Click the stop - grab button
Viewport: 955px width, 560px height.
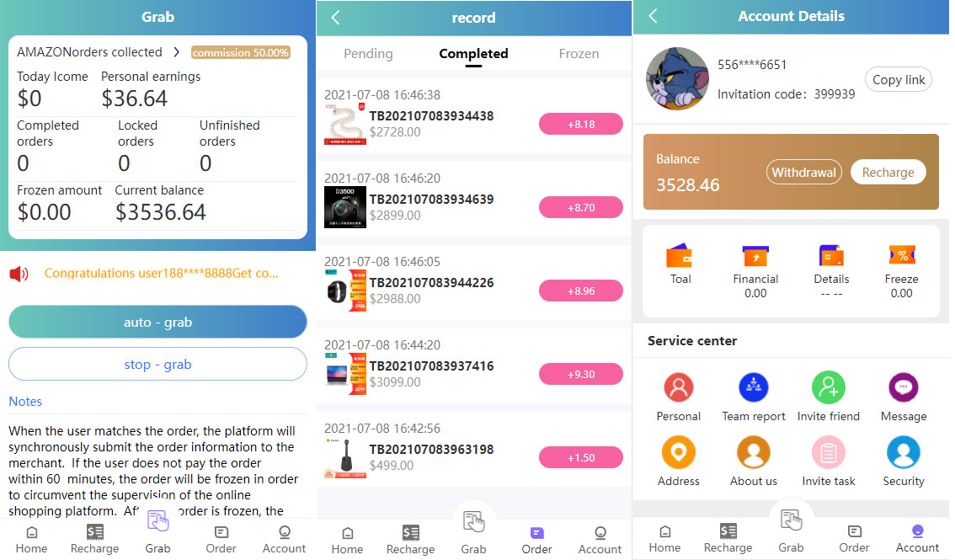point(157,364)
